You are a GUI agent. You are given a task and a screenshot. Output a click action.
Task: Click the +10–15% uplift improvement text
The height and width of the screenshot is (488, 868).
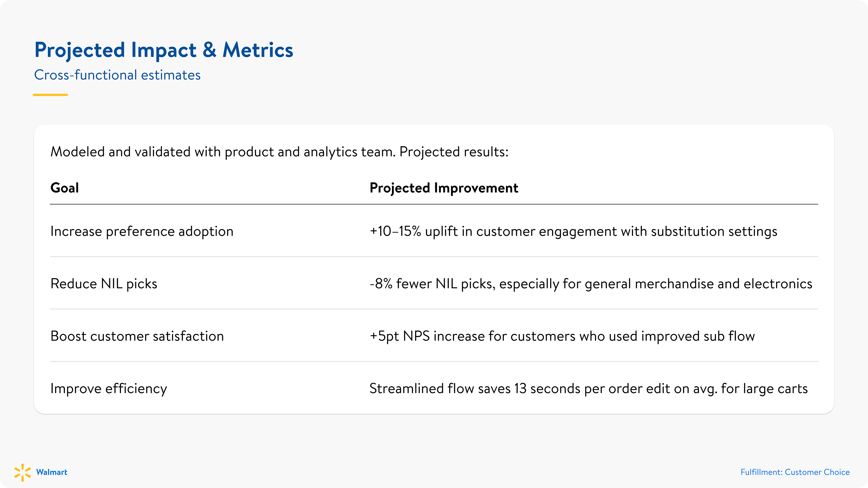(573, 231)
